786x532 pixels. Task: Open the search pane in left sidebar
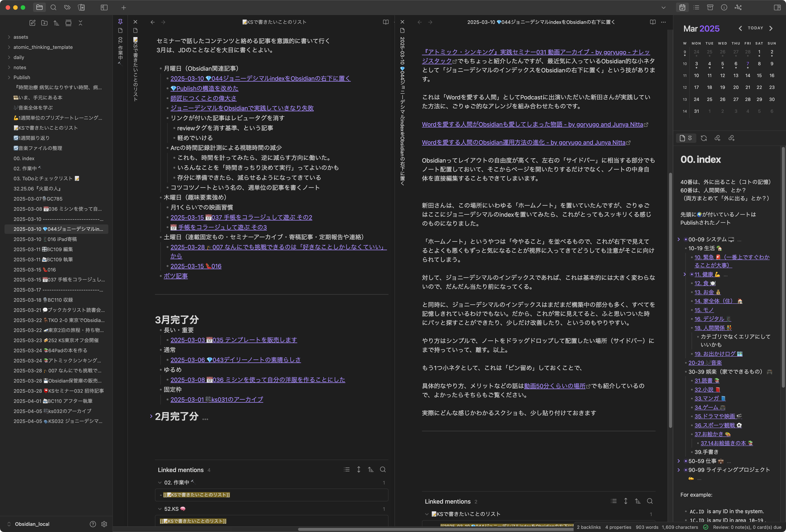click(x=53, y=8)
